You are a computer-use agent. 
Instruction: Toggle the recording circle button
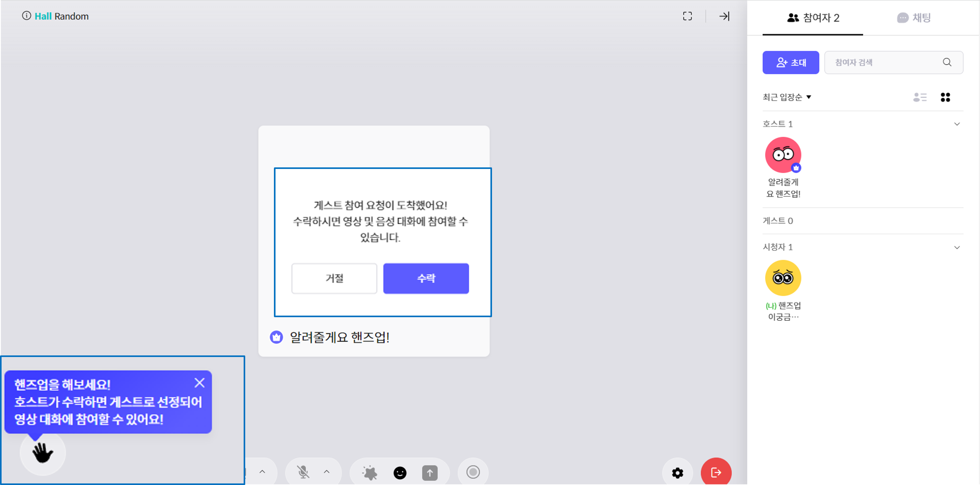[x=473, y=472]
